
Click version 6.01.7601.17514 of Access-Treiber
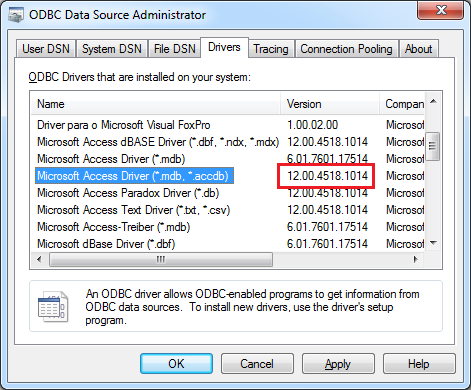327,227
